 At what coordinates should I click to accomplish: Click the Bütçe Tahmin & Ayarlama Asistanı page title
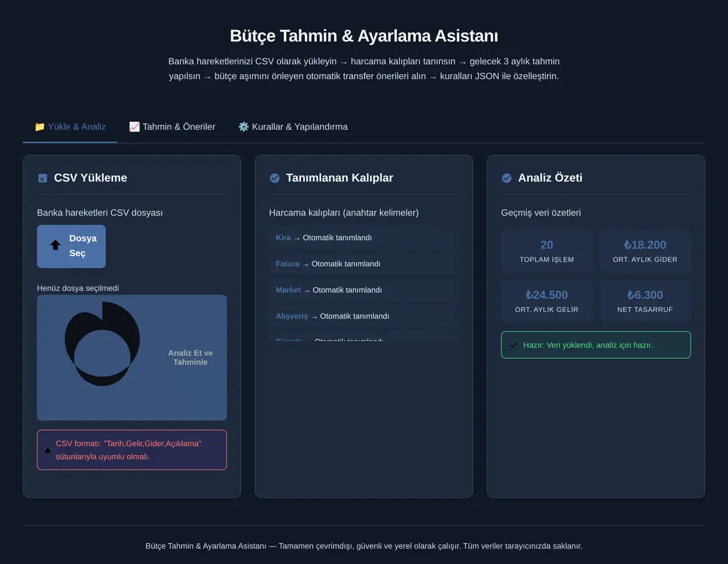[364, 36]
